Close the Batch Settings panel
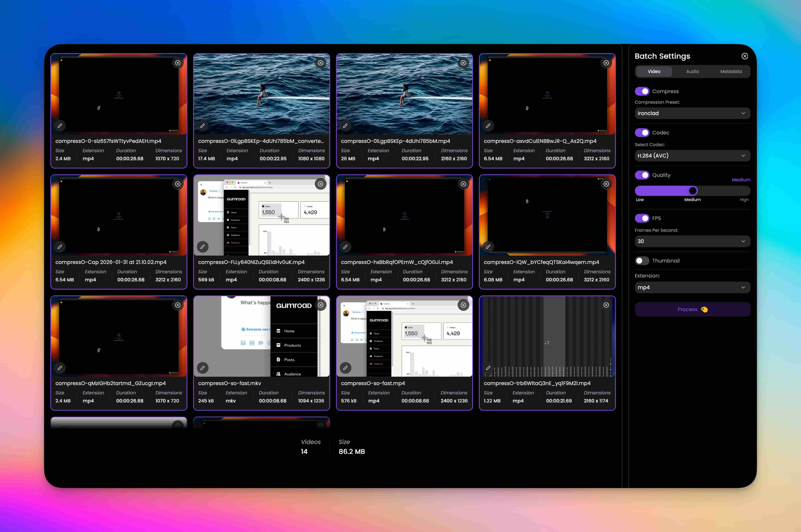 coord(745,56)
